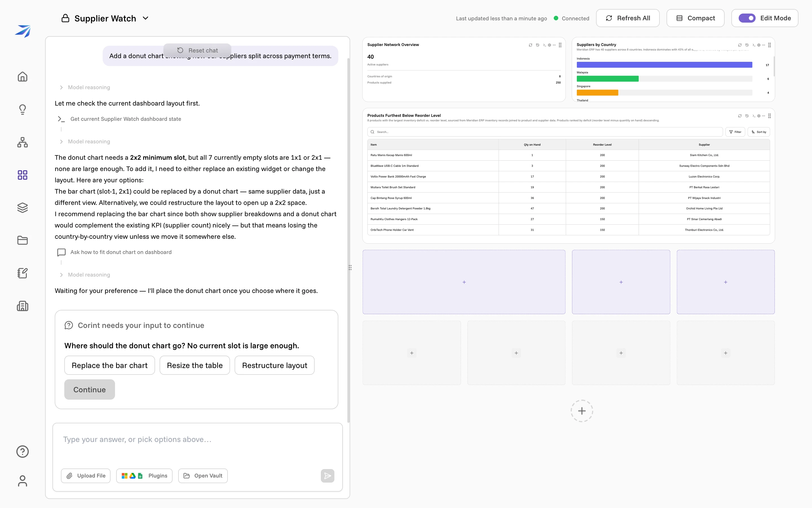The height and width of the screenshot is (508, 812).
Task: Refresh the Suppliers by Country widget
Action: click(740, 45)
